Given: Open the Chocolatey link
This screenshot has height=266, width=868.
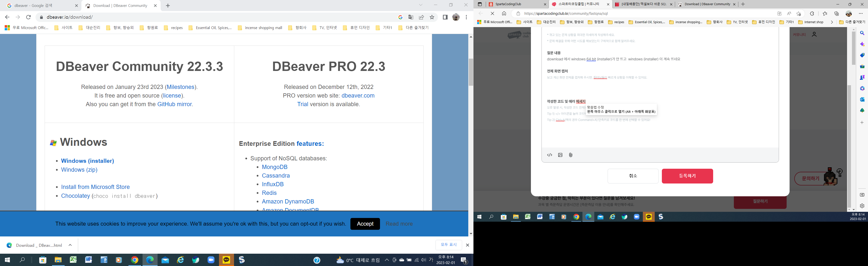Looking at the screenshot, I should click(x=75, y=196).
